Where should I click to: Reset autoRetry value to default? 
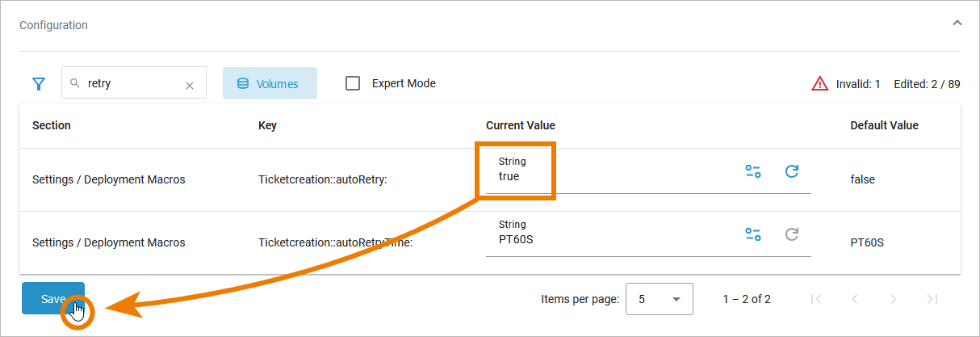click(792, 171)
